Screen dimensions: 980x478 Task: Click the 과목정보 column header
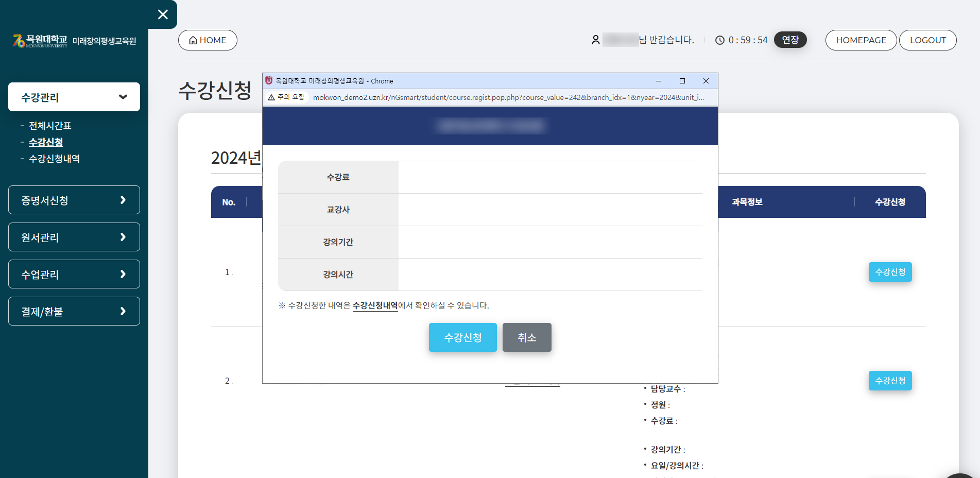click(747, 202)
